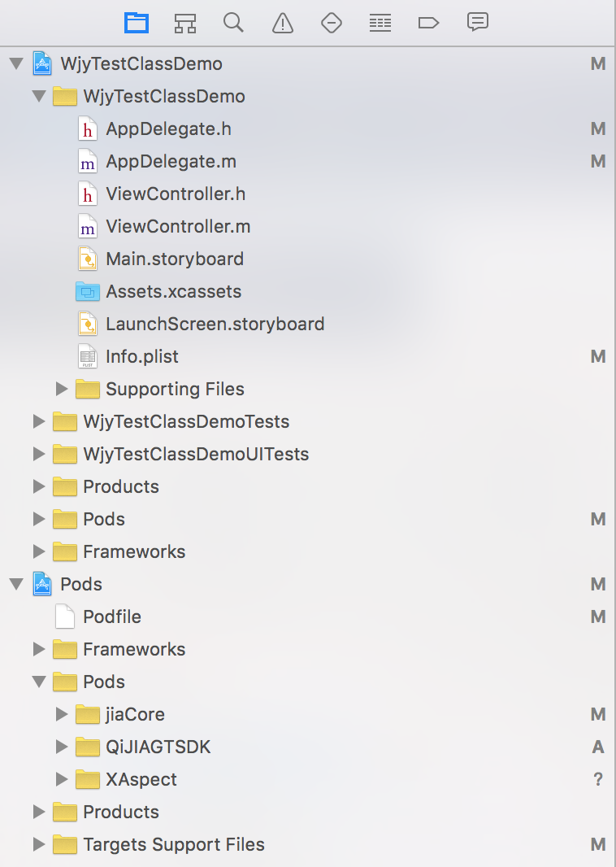The width and height of the screenshot is (616, 867).
Task: Expand the QiJIAGTSDK folder
Action: pos(62,747)
